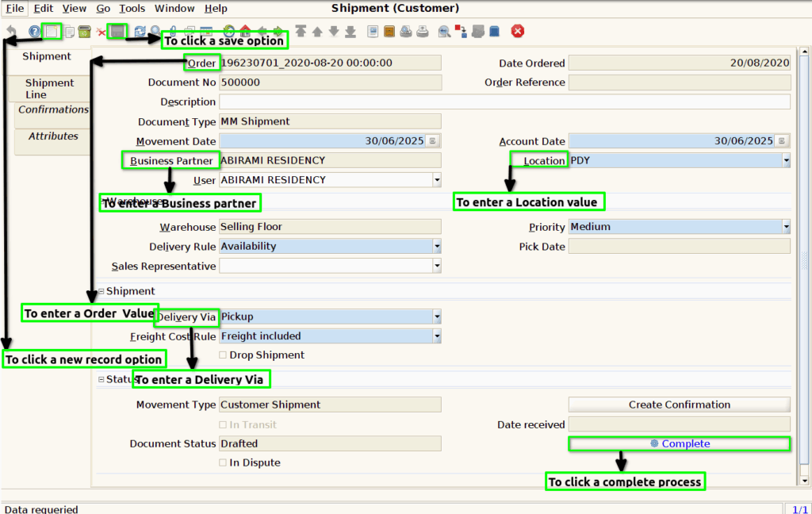Click the Undo changes toolbar icon

(11, 31)
